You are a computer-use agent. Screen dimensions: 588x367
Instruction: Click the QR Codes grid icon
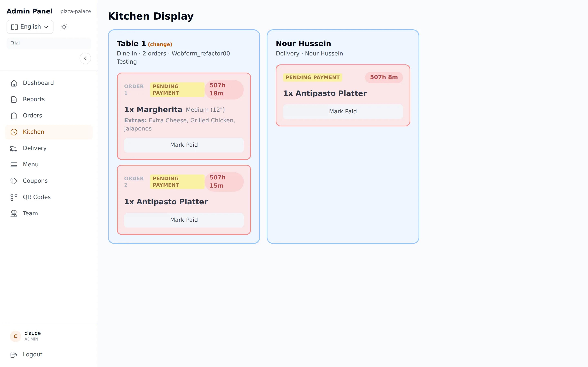pos(14,197)
